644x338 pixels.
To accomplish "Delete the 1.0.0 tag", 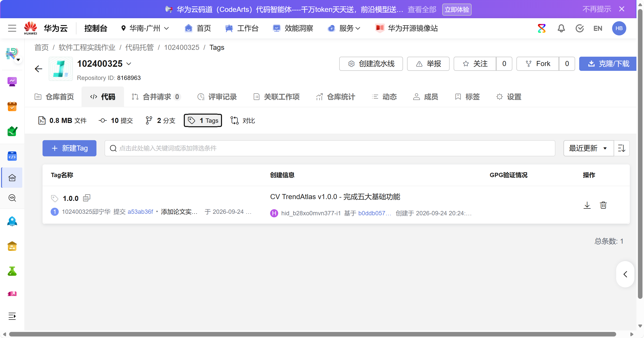I will 603,205.
